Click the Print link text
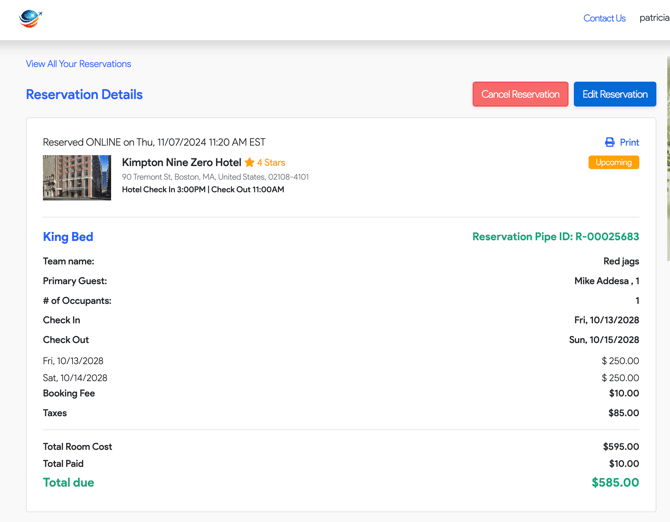 pos(629,142)
